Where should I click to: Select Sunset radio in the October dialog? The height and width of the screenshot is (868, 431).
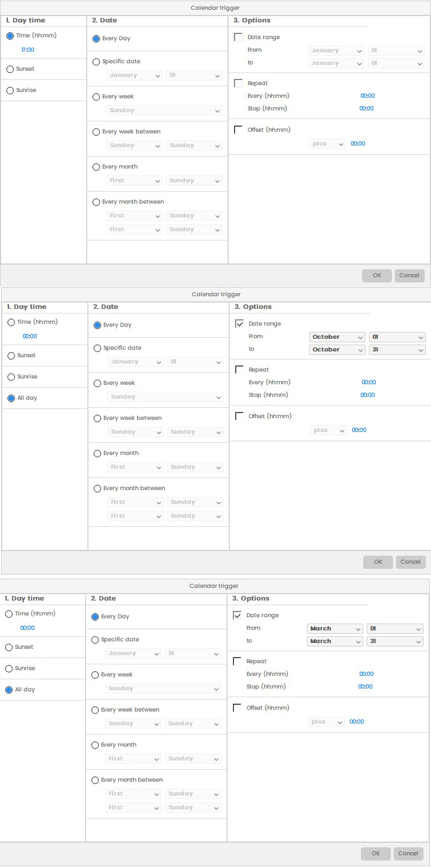pyautogui.click(x=11, y=355)
